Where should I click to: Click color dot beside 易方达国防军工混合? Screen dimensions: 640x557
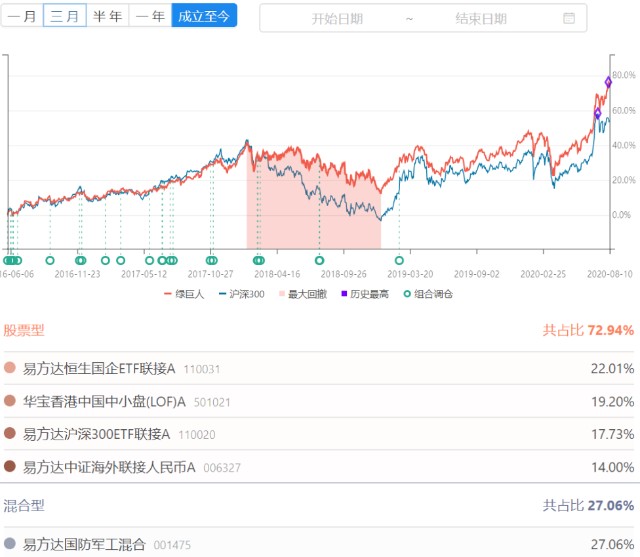click(x=10, y=543)
